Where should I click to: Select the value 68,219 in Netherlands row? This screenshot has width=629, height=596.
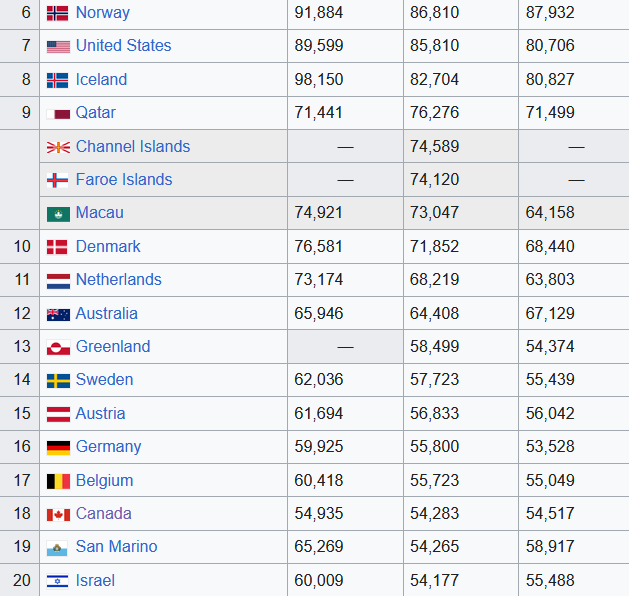tap(434, 279)
